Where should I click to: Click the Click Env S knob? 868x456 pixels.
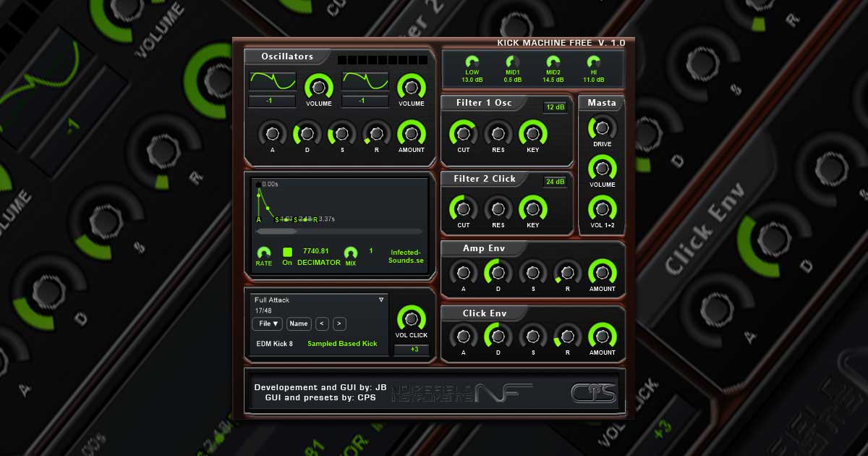532,336
